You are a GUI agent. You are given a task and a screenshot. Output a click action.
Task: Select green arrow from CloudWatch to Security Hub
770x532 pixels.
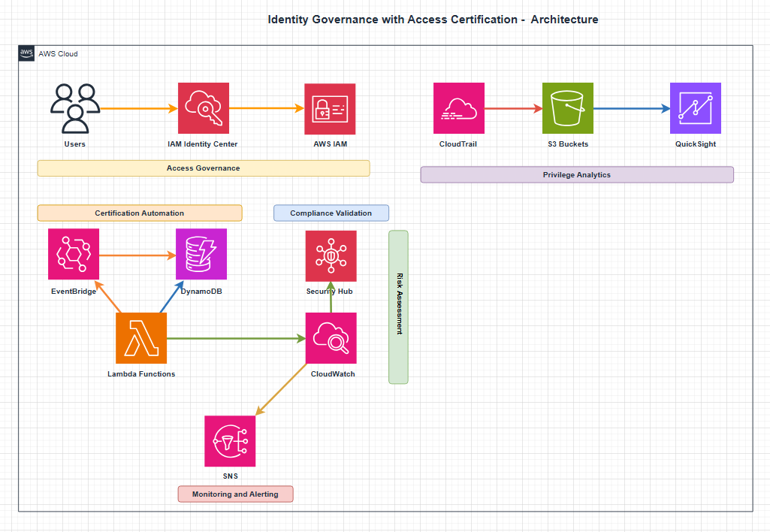coord(331,298)
